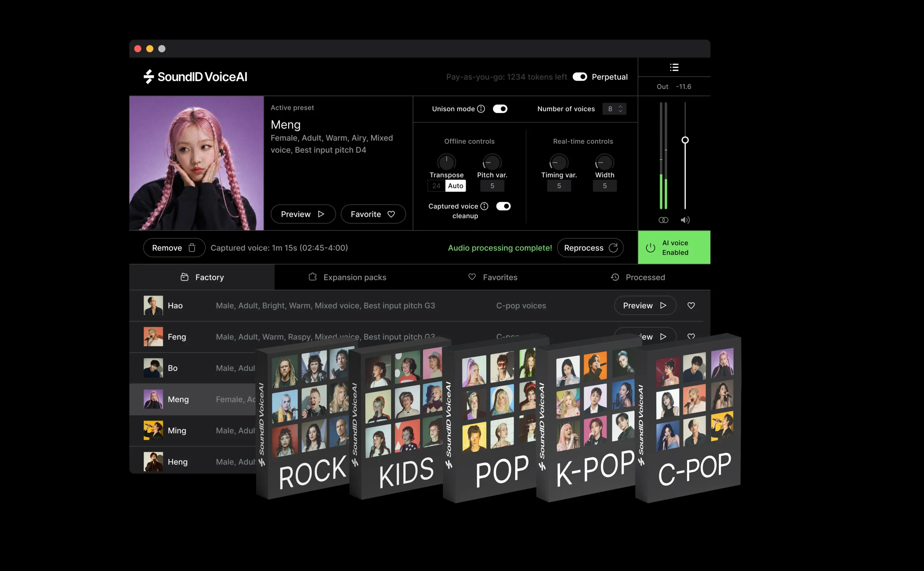The width and height of the screenshot is (924, 571).
Task: Turn off Captured voice cleanup toggle
Action: coord(504,206)
